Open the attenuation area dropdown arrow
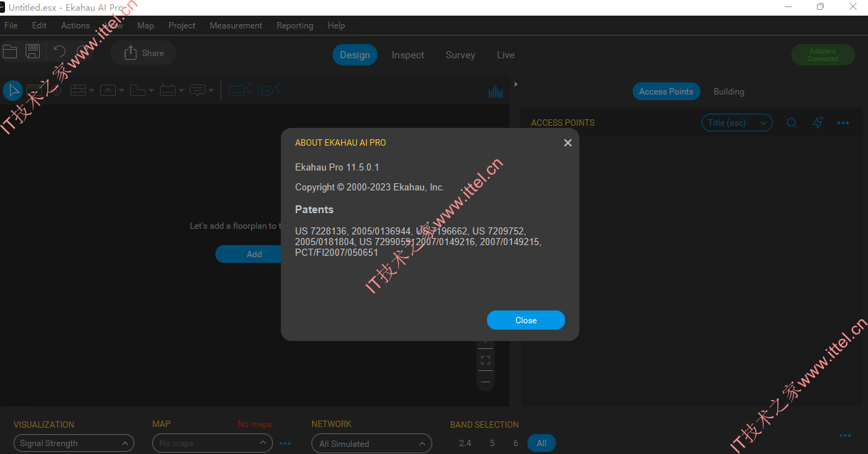The height and width of the screenshot is (454, 868). coord(122,90)
